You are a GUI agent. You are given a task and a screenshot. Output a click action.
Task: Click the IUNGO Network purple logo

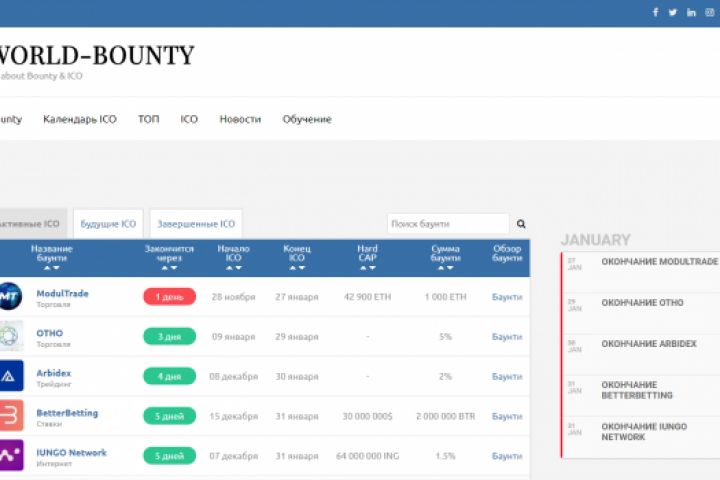11,455
